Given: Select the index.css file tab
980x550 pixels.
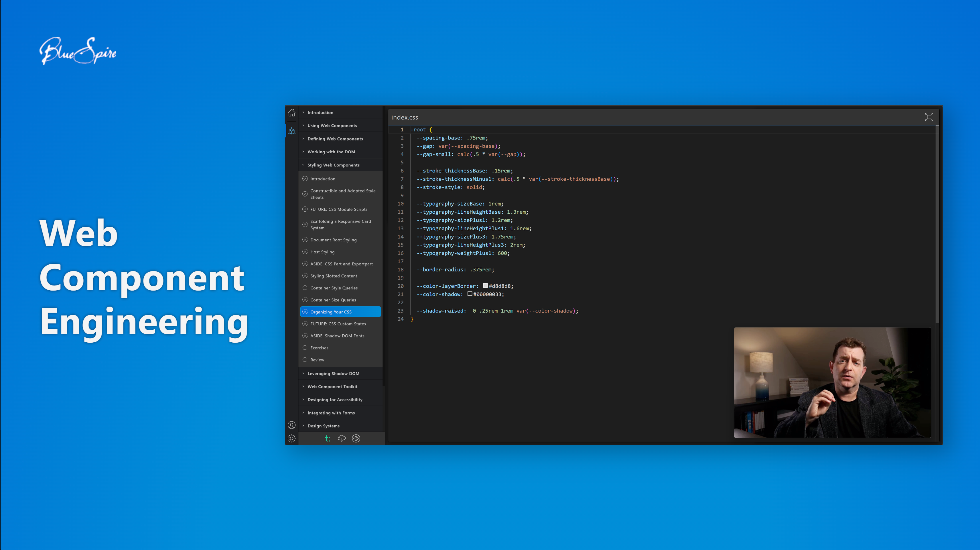Looking at the screenshot, I should (x=405, y=118).
